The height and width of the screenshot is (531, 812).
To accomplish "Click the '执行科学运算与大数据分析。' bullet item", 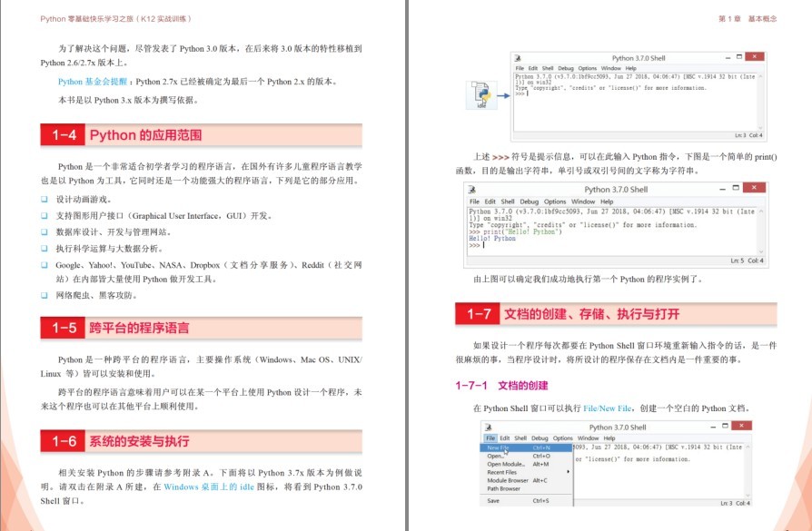I will 110,249.
